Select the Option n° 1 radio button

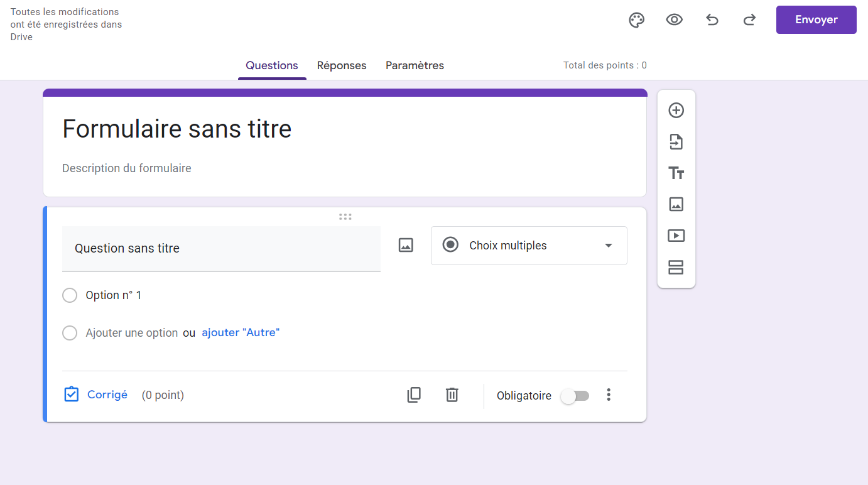pyautogui.click(x=70, y=295)
